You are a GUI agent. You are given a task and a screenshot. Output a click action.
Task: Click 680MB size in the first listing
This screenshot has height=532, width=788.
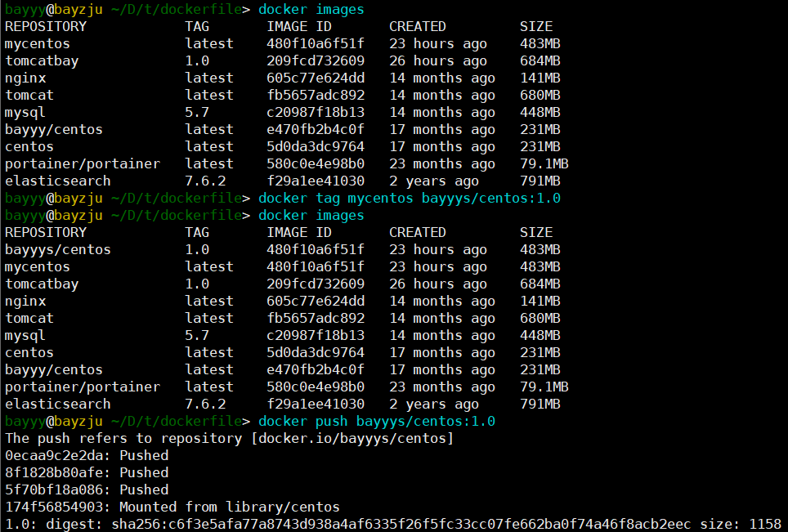pyautogui.click(x=540, y=95)
